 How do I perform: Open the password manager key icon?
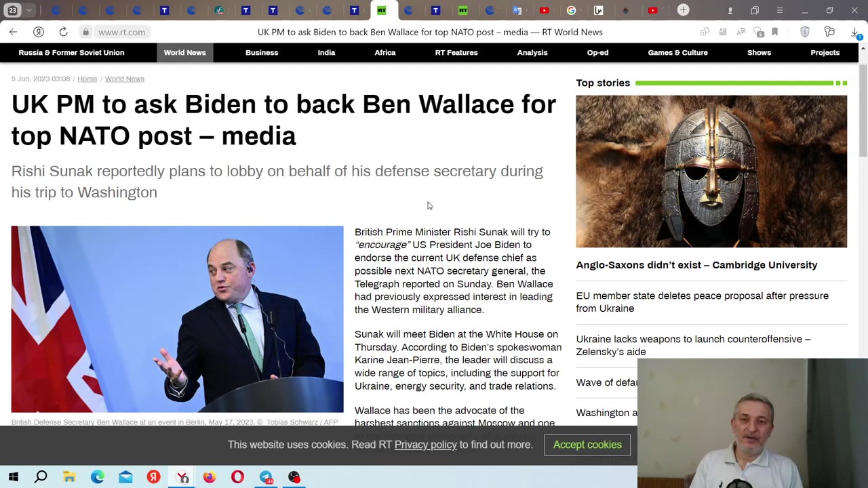tap(829, 32)
